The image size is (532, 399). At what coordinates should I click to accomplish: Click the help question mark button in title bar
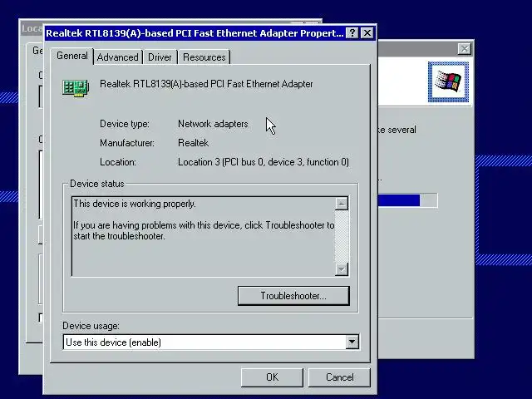coord(352,33)
